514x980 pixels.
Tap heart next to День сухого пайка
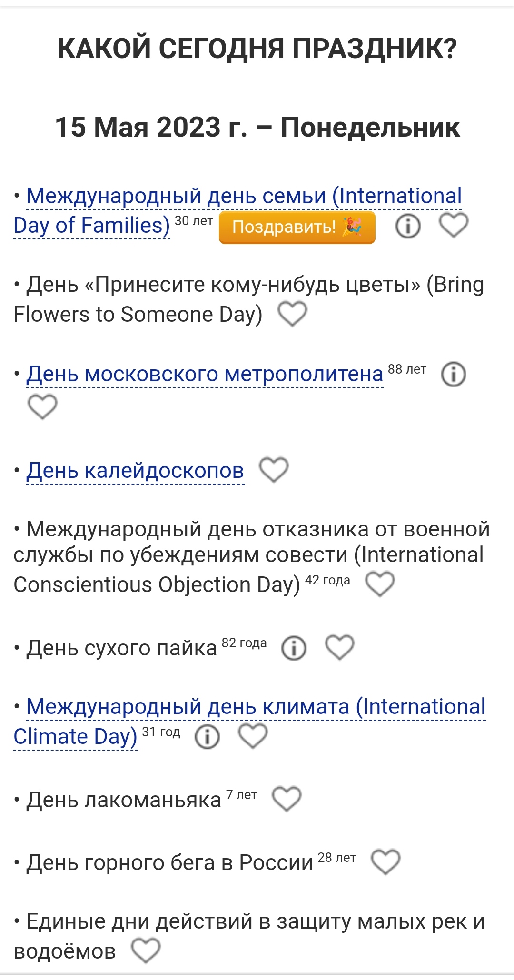339,647
